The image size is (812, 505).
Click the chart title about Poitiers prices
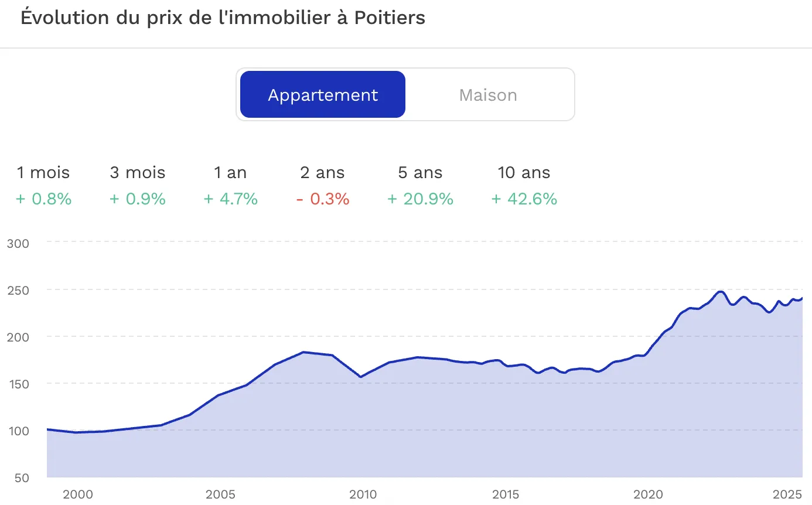click(223, 18)
